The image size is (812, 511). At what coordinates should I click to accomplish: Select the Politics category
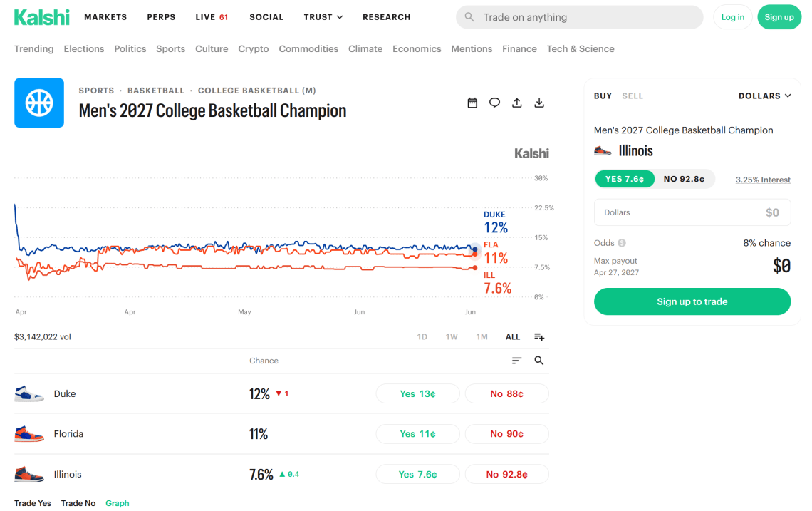point(130,48)
